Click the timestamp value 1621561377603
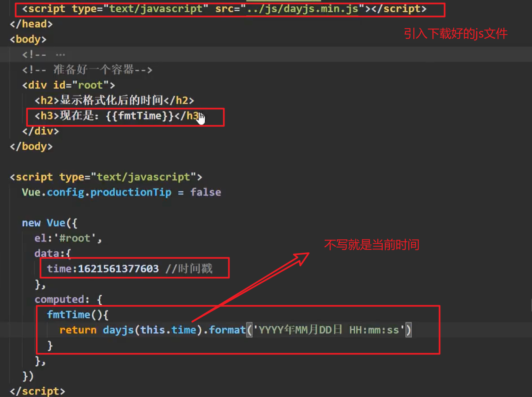Image resolution: width=532 pixels, height=397 pixels. (x=119, y=269)
